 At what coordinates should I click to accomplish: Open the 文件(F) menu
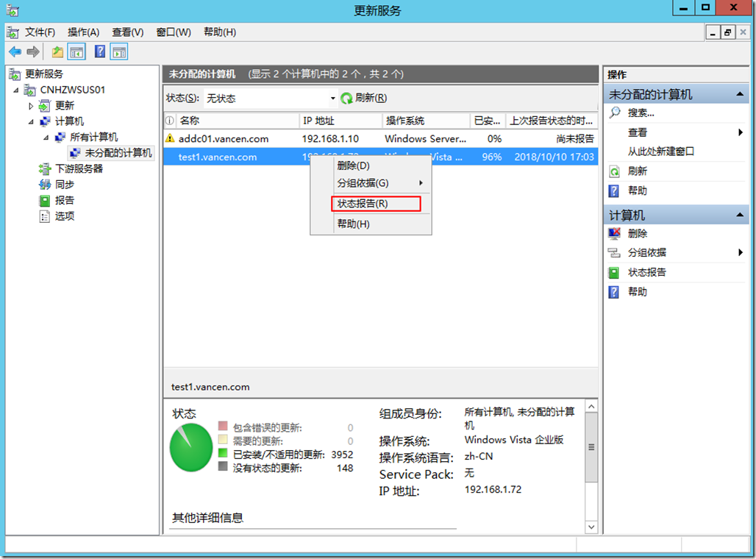(40, 32)
